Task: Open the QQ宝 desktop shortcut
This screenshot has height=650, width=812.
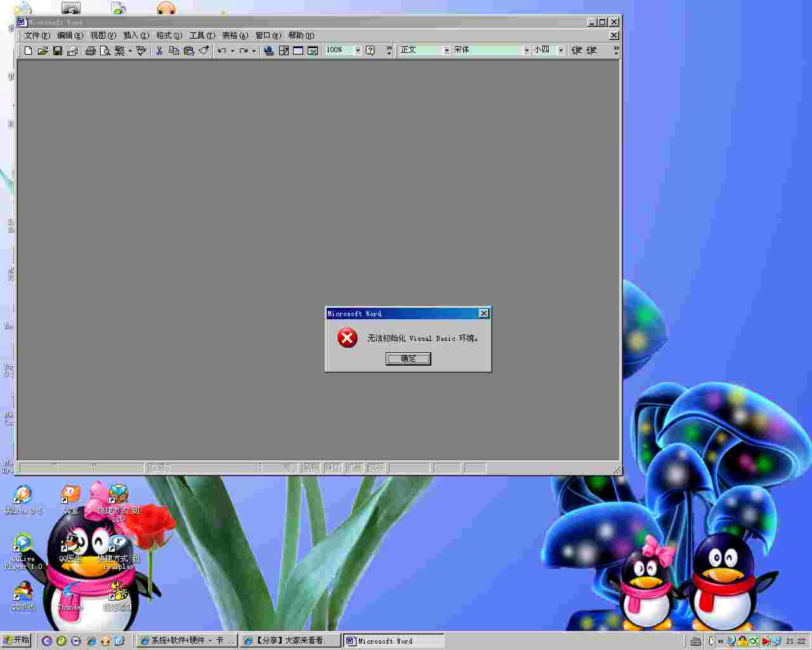Action: pyautogui.click(x=70, y=499)
